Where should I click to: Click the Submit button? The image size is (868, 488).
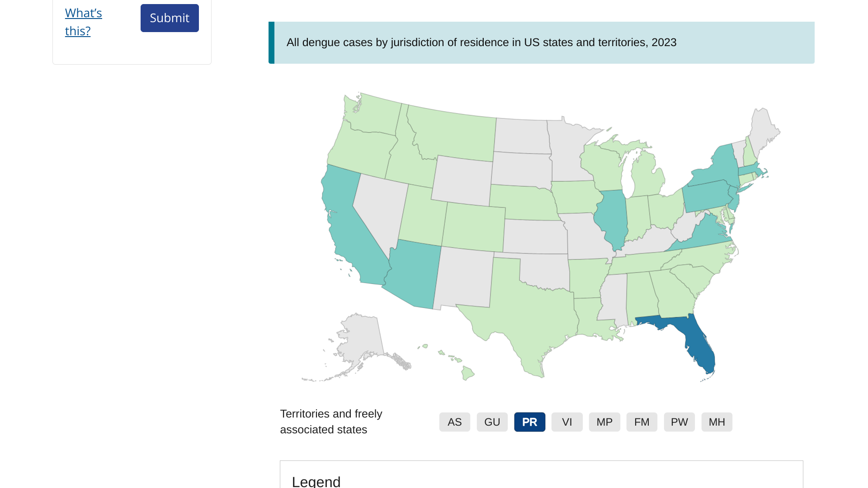click(170, 18)
